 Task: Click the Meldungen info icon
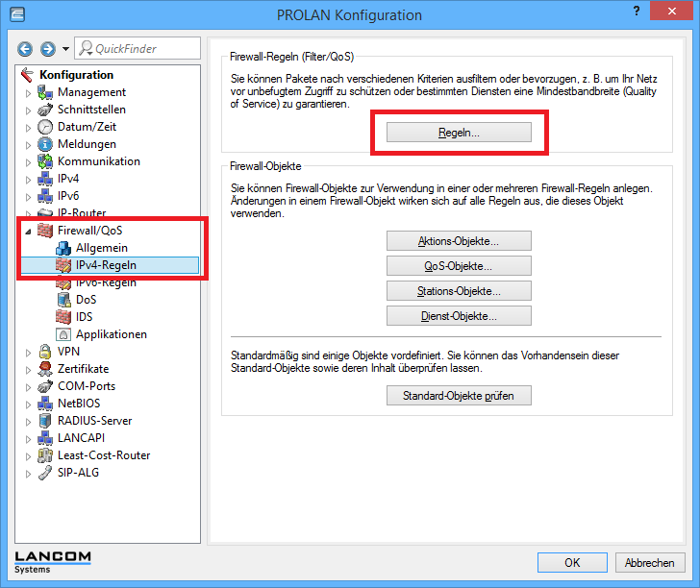[x=44, y=144]
